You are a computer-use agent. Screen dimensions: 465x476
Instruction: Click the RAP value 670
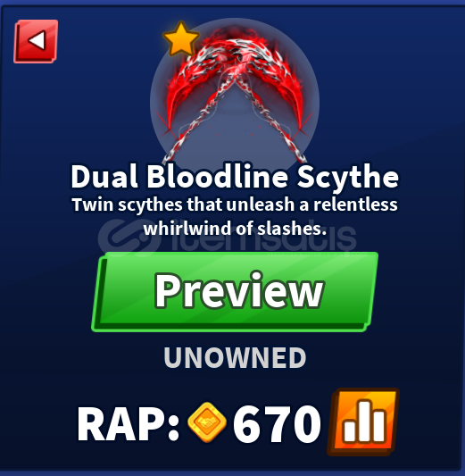point(277,424)
